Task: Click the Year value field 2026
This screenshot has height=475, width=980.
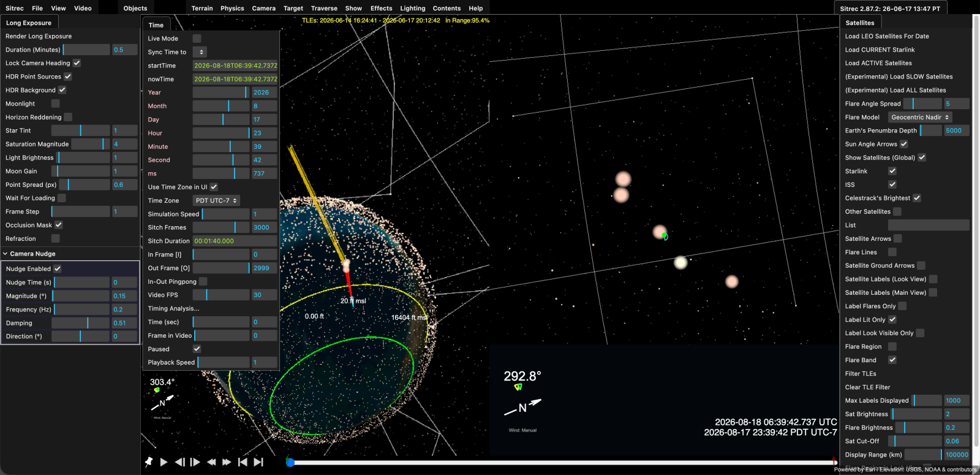Action: click(x=264, y=93)
